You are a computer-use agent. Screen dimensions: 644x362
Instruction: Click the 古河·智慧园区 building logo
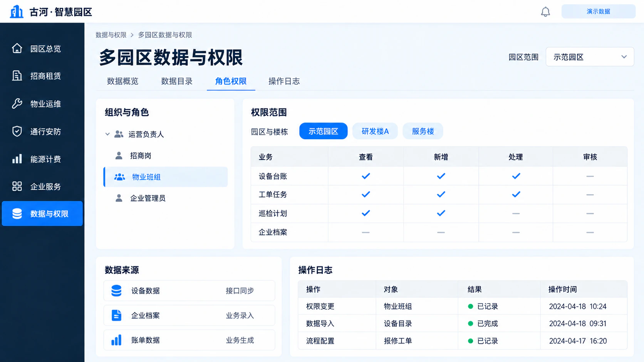(x=17, y=12)
